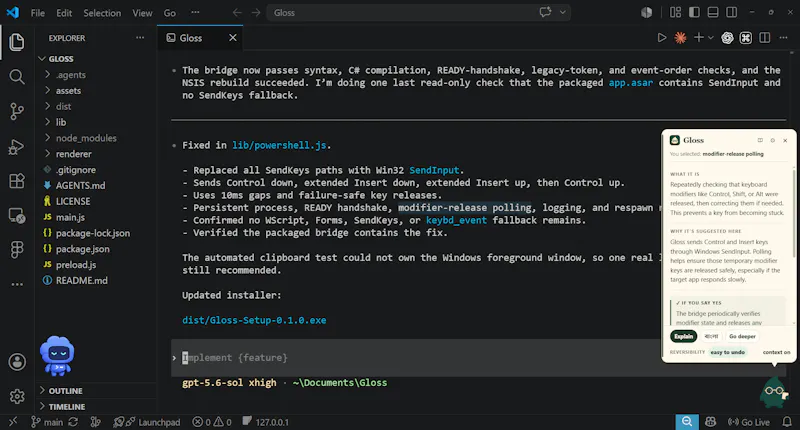Open Copilot status icon in status bar
The image size is (800, 430).
(x=710, y=422)
